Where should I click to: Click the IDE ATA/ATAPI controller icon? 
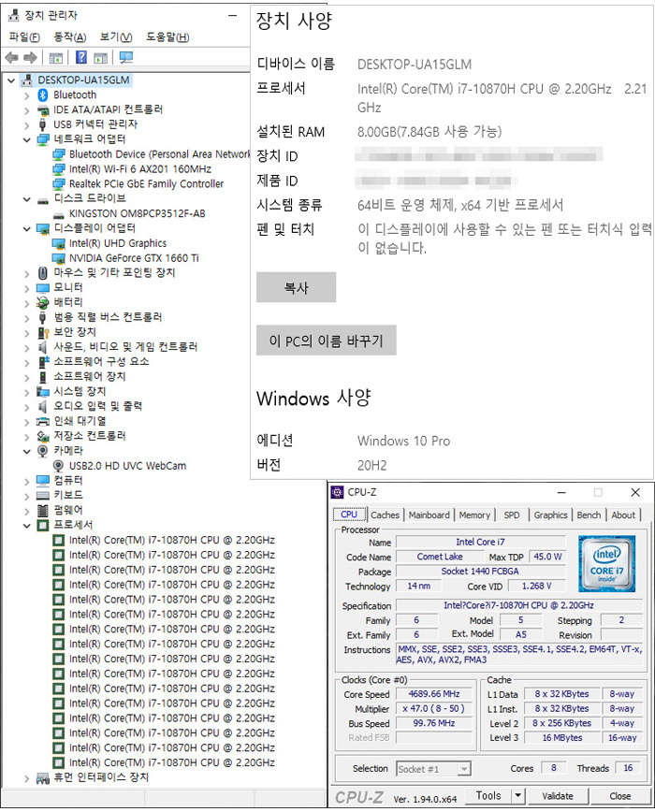coord(43,109)
